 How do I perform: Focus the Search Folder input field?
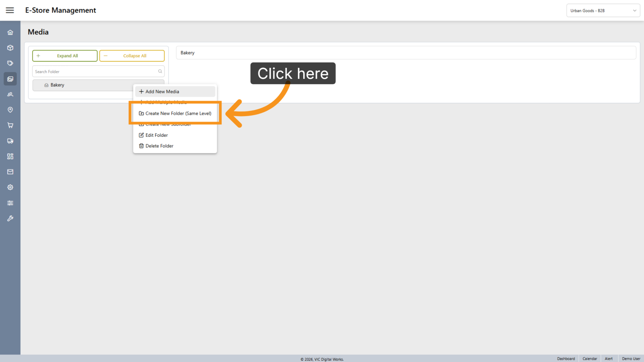pyautogui.click(x=99, y=72)
